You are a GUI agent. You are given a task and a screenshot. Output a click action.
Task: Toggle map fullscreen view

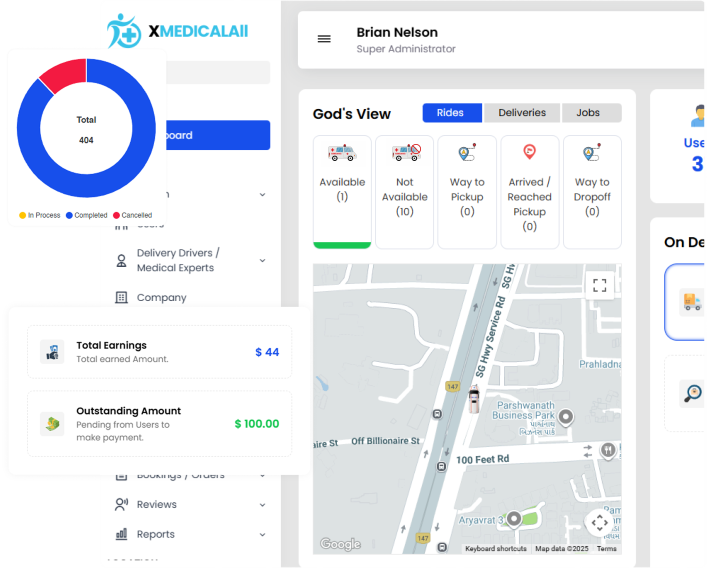click(x=599, y=285)
